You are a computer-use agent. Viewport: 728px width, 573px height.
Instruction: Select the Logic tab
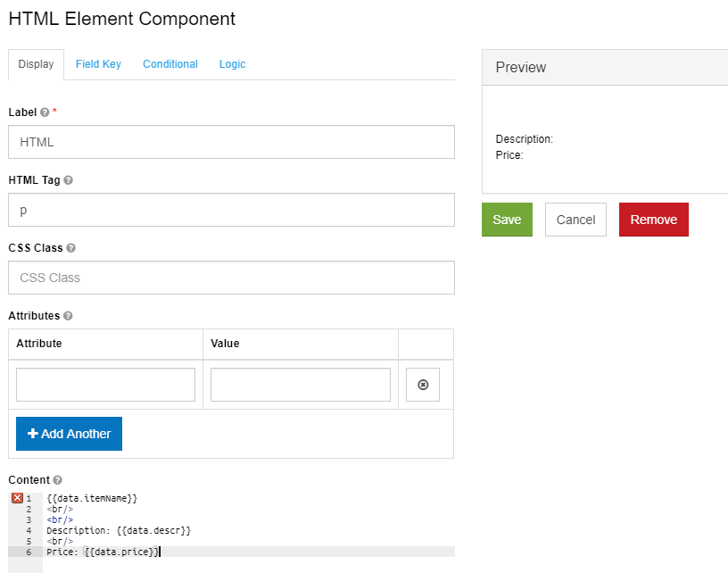coord(232,64)
